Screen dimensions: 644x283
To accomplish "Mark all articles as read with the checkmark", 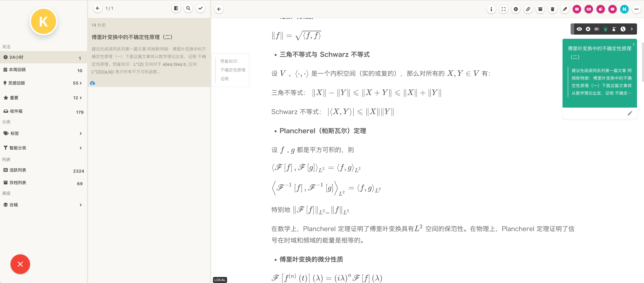I will [x=201, y=8].
